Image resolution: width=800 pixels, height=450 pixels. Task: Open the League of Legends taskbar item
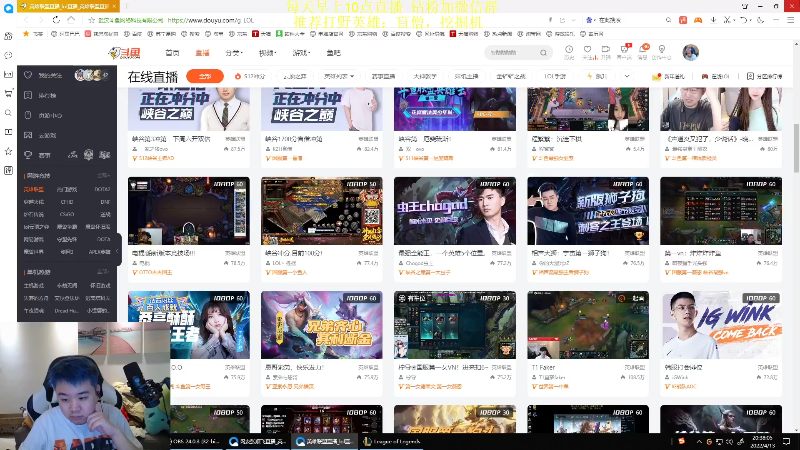coord(392,441)
